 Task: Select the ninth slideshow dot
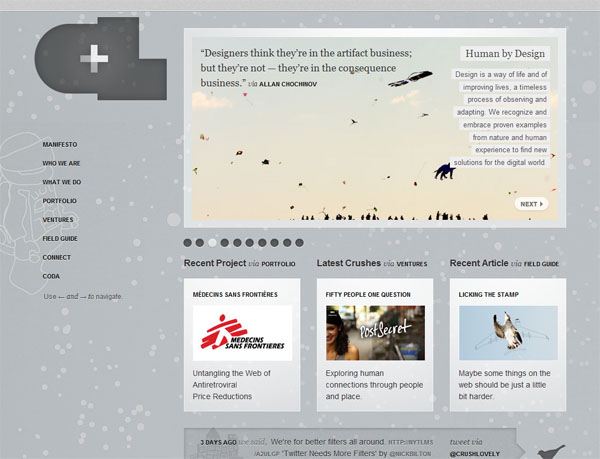click(287, 243)
